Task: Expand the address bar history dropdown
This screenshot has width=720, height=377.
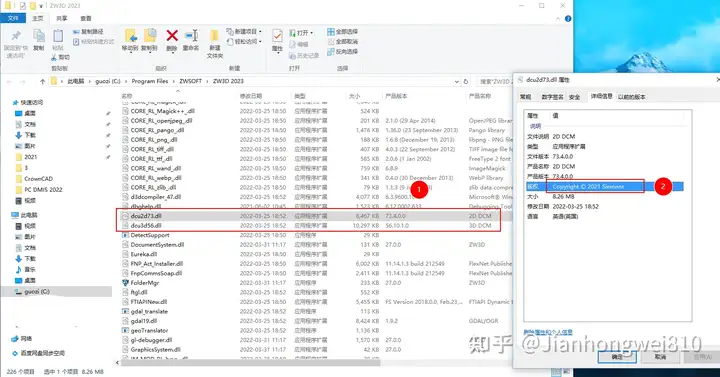Action: [456, 81]
